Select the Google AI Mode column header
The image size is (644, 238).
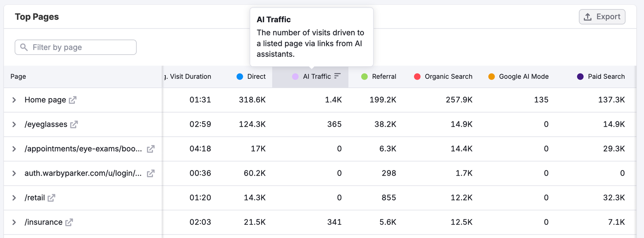coord(524,76)
